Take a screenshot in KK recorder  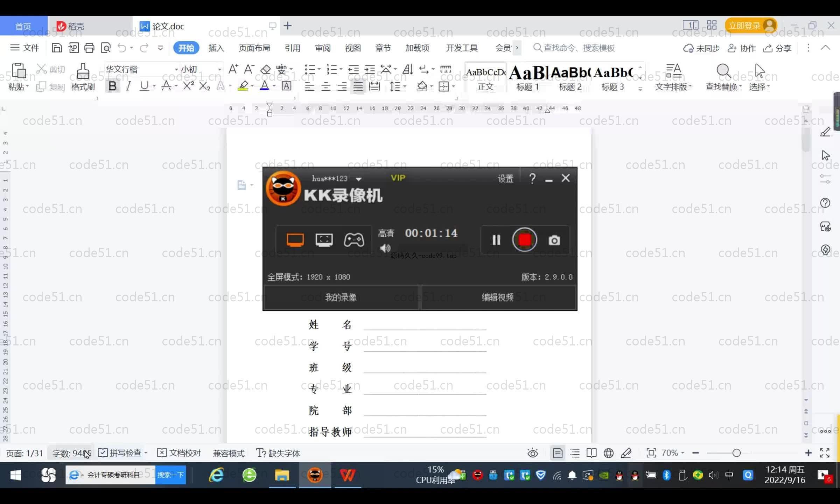pyautogui.click(x=554, y=240)
